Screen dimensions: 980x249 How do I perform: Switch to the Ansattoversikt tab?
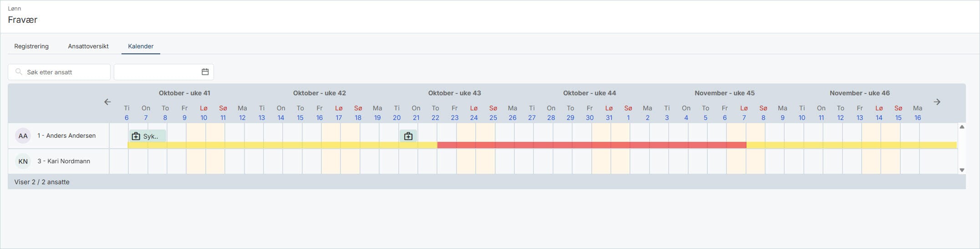88,46
